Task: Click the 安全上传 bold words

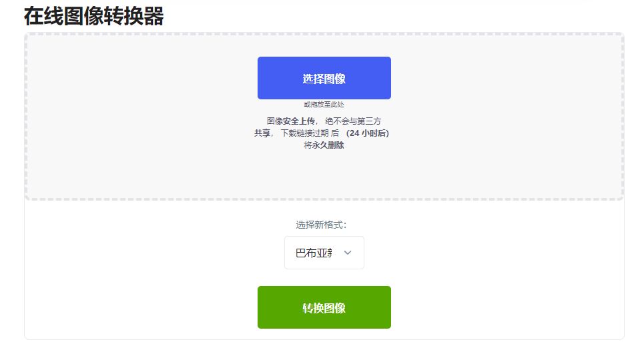Action: (300, 121)
